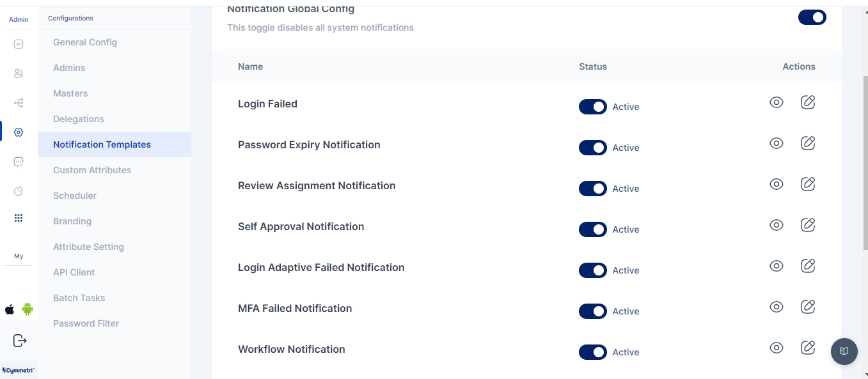Screen dimensions: 868x379
Task: Click the workflow hierarchy sidebar icon
Action: point(19,103)
